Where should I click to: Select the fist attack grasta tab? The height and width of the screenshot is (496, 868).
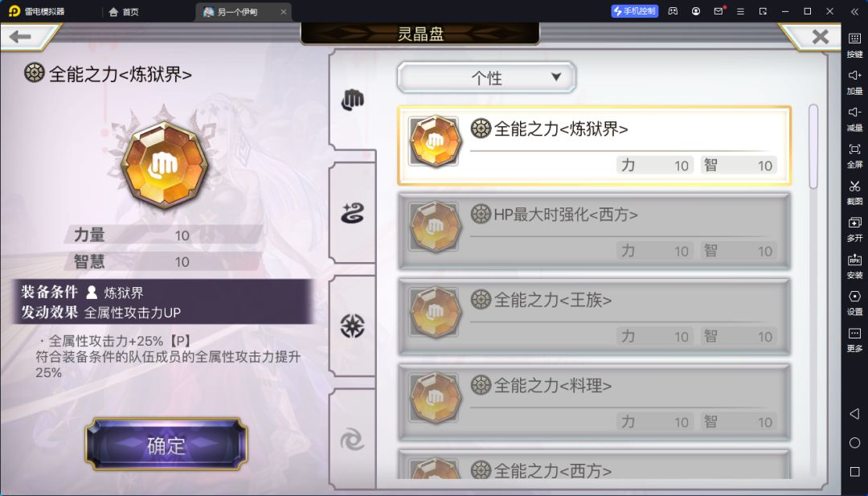click(x=353, y=100)
